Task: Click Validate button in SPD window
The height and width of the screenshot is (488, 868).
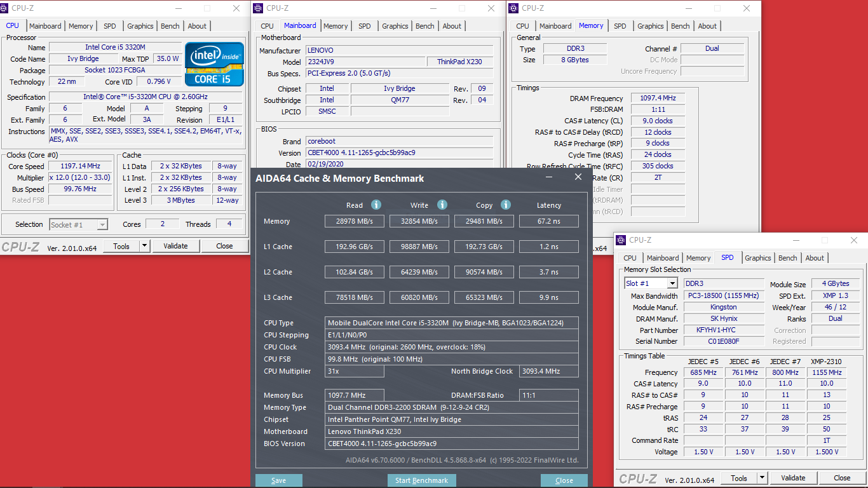Action: pyautogui.click(x=793, y=478)
